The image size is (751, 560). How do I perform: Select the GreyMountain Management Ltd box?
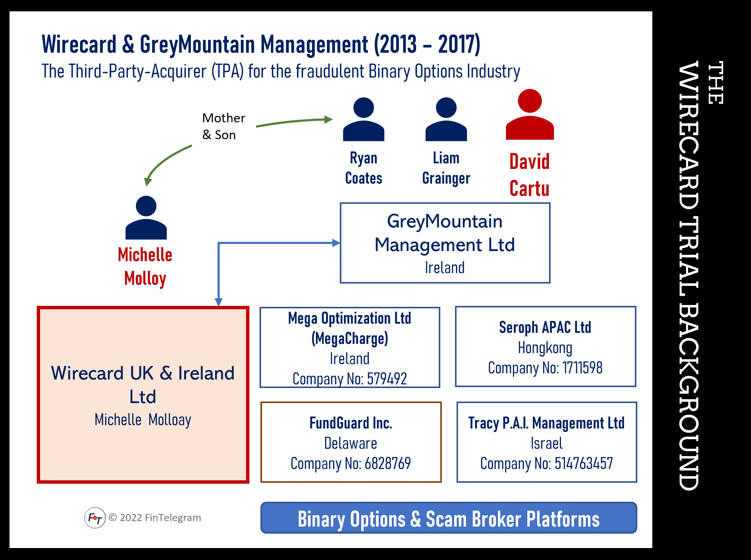[x=445, y=243]
